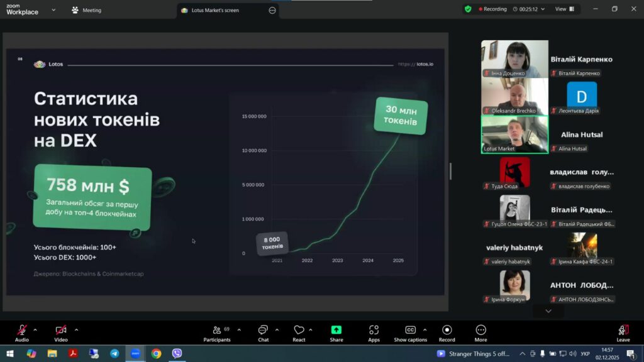This screenshot has height=362, width=644.
Task: Open the ellipsis menu on Lotus Market's screen tab
Action: (x=272, y=10)
